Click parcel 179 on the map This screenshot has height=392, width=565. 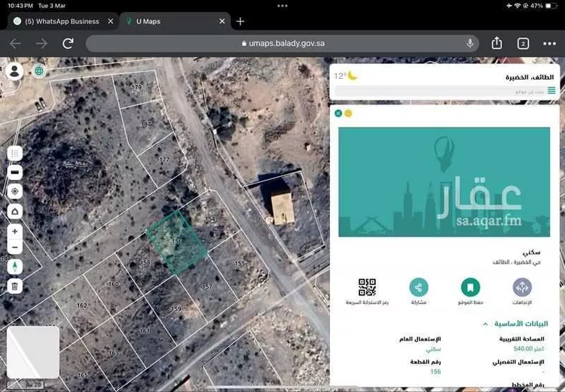[x=136, y=87]
